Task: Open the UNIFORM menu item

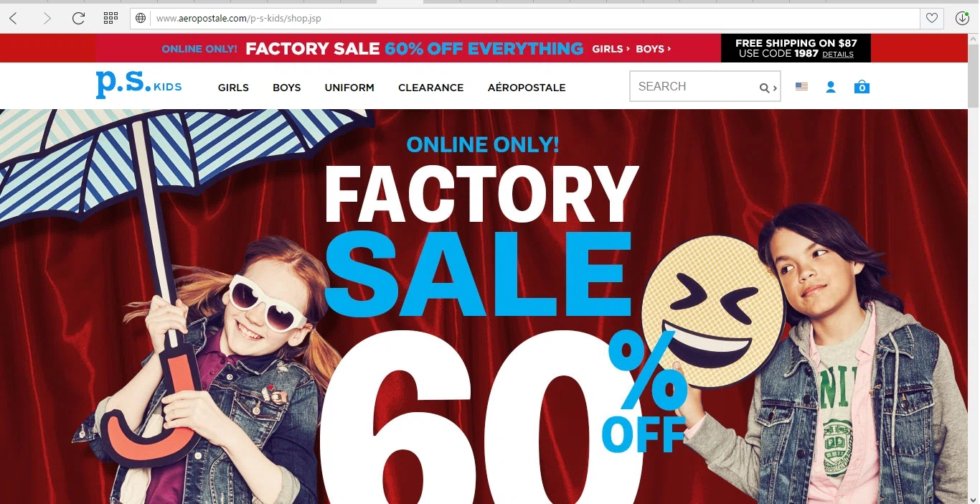Action: point(349,88)
